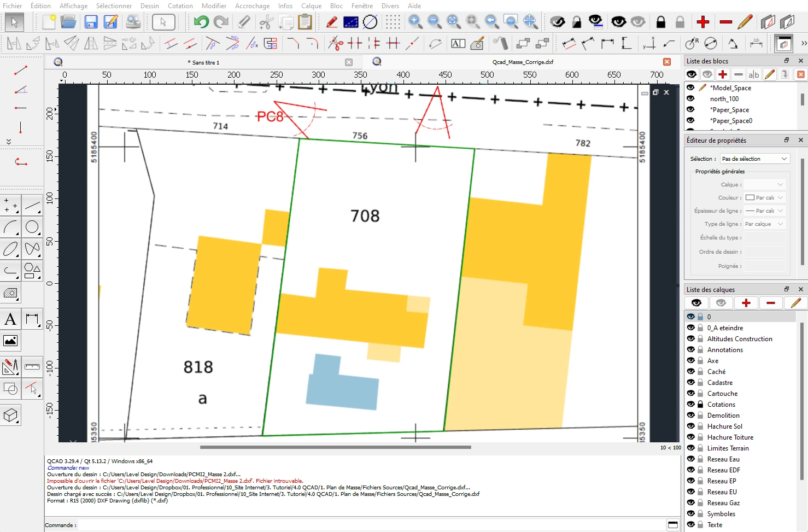The height and width of the screenshot is (532, 808).
Task: Open the Couleur dropdown
Action: [x=765, y=197]
